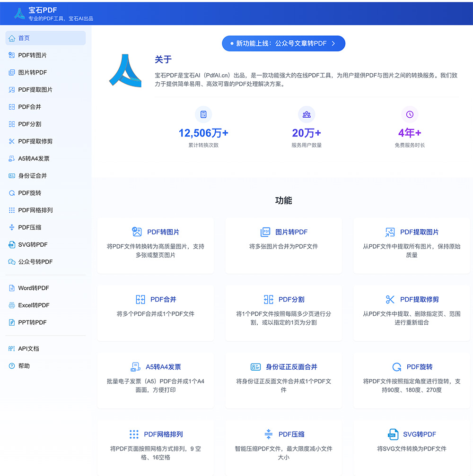Select the PDF转图片 tool icon in sidebar
Screen dimensions: 473x476
(12, 55)
